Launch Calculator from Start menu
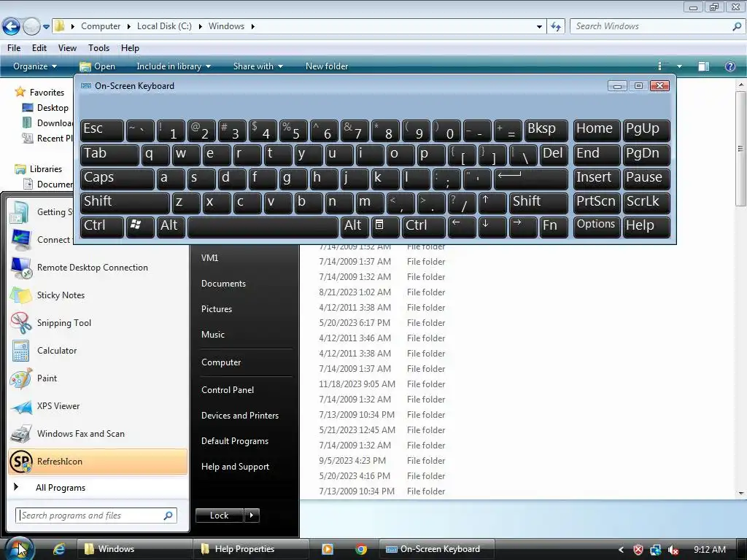747x560 pixels. click(98, 351)
